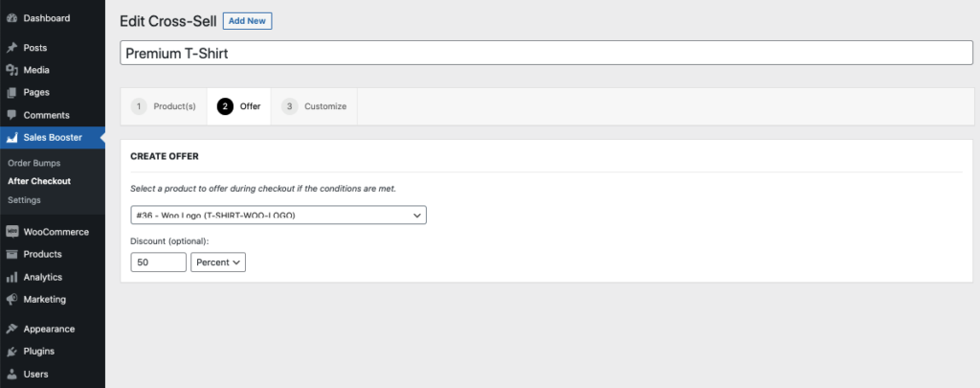Click the Analytics bar chart icon

[x=11, y=277]
